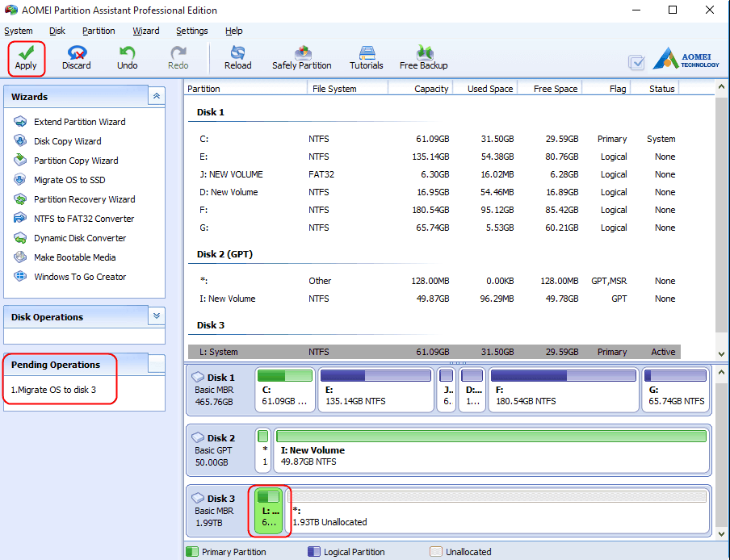Select the L: partition block on Disk 3
The width and height of the screenshot is (730, 560).
(270, 511)
